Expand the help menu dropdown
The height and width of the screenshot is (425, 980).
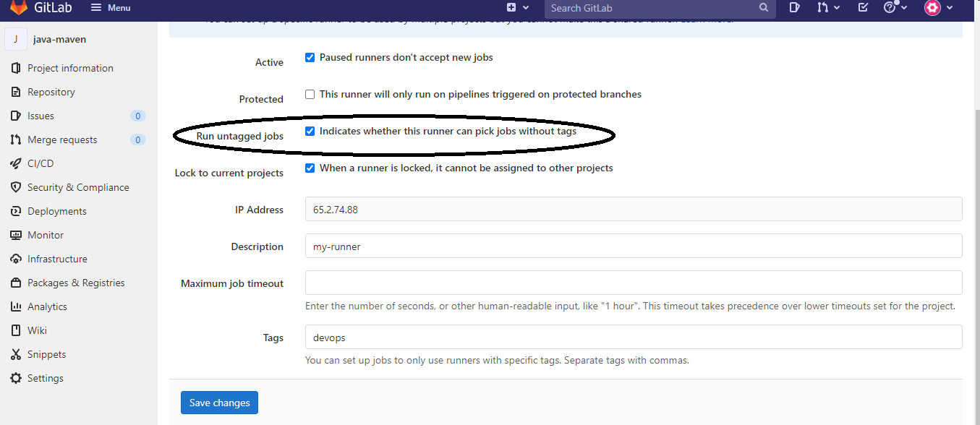pos(893,9)
